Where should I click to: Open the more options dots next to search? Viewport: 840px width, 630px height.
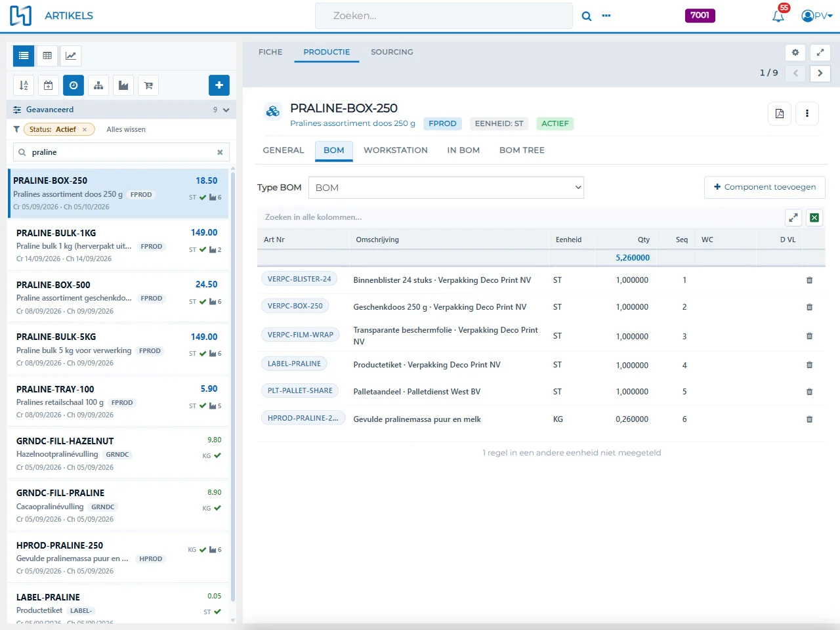(606, 16)
